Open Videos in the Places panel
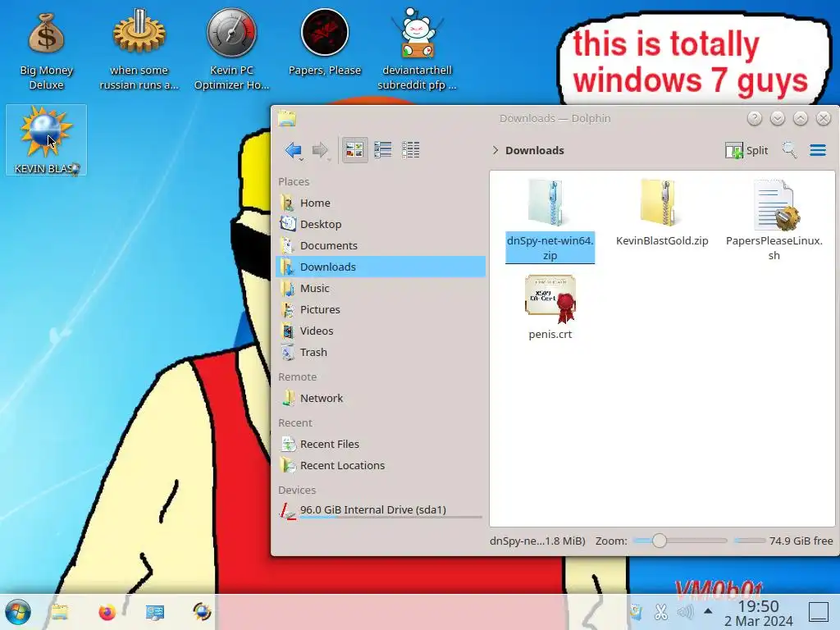 point(381,331)
